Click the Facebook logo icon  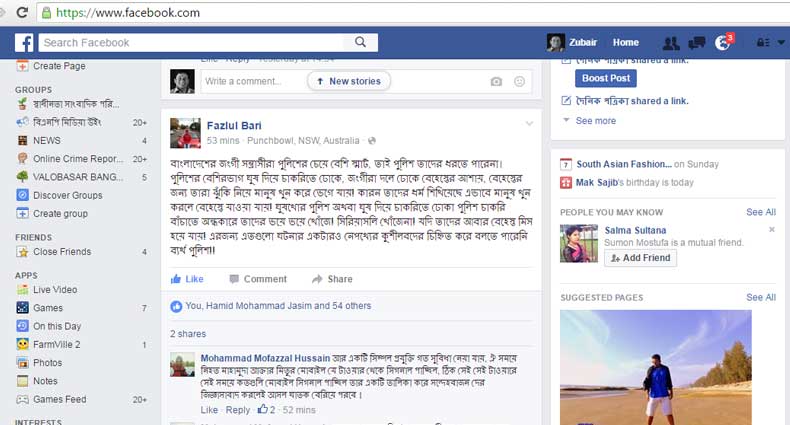(24, 42)
